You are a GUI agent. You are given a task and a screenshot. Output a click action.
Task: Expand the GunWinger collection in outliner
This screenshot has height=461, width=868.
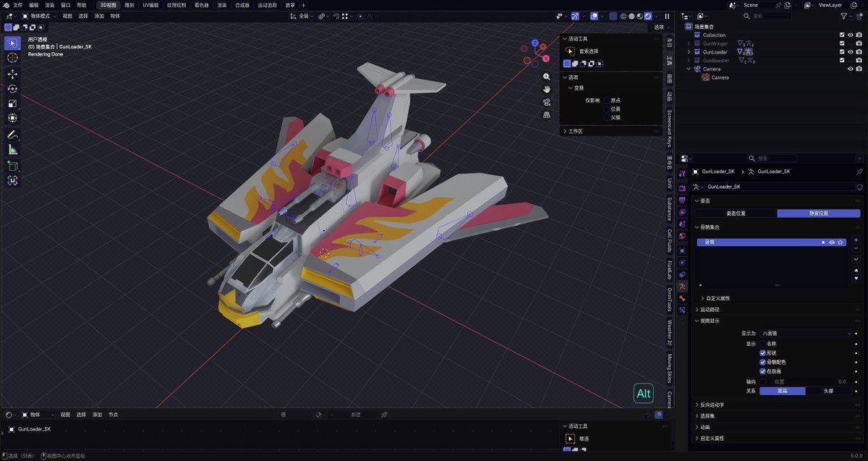point(690,43)
